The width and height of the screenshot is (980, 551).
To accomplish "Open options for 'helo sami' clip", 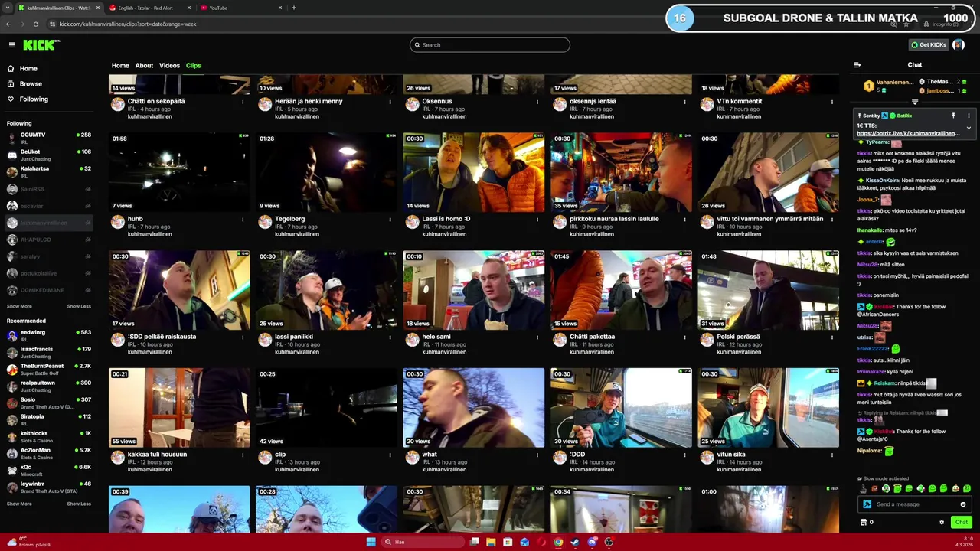I will 537,337.
